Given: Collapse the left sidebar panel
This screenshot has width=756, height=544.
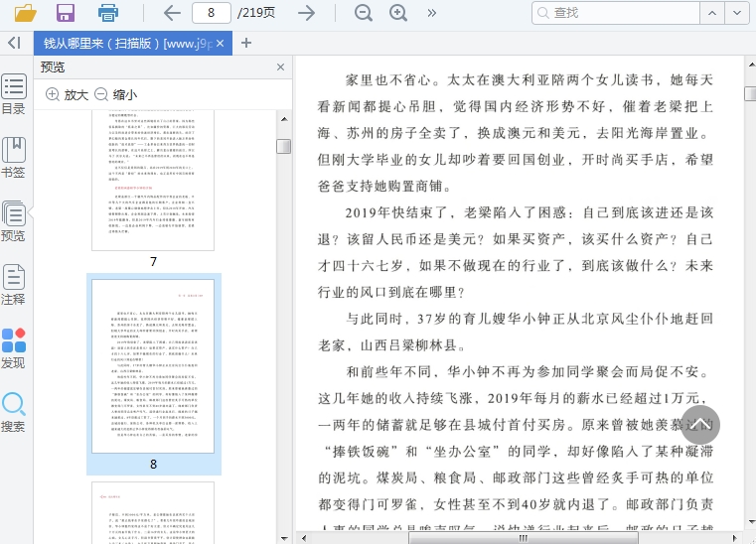Looking at the screenshot, I should pyautogui.click(x=14, y=43).
